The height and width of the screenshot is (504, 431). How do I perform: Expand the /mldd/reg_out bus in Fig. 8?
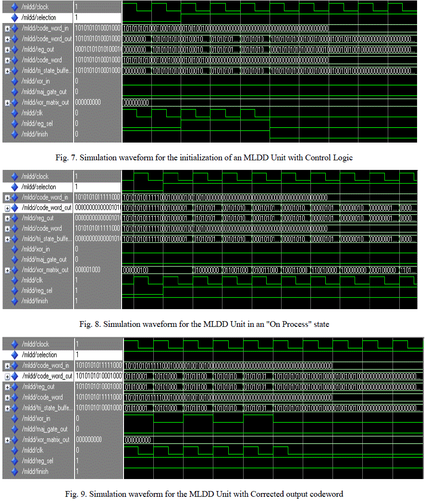7,218
